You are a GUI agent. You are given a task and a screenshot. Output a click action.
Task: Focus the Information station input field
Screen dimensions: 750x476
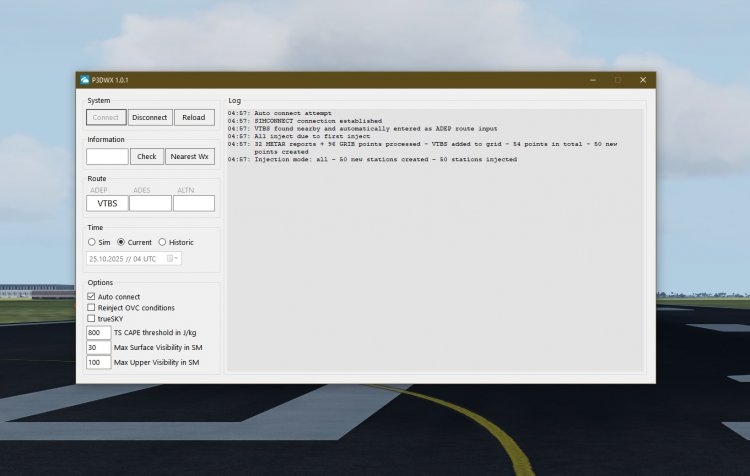107,156
